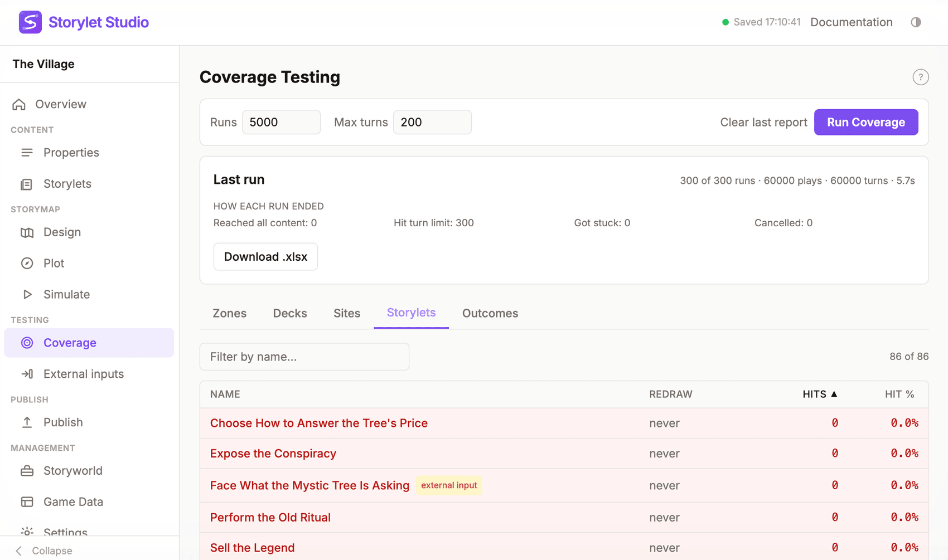The width and height of the screenshot is (948, 560).
Task: Click the Simulate play icon
Action: [27, 294]
